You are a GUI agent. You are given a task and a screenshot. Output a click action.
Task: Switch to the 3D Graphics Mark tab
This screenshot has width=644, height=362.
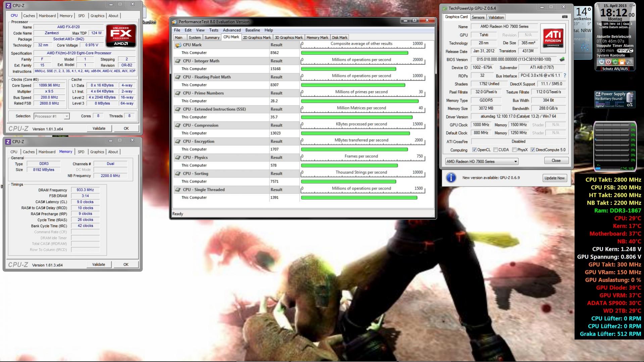(x=289, y=38)
